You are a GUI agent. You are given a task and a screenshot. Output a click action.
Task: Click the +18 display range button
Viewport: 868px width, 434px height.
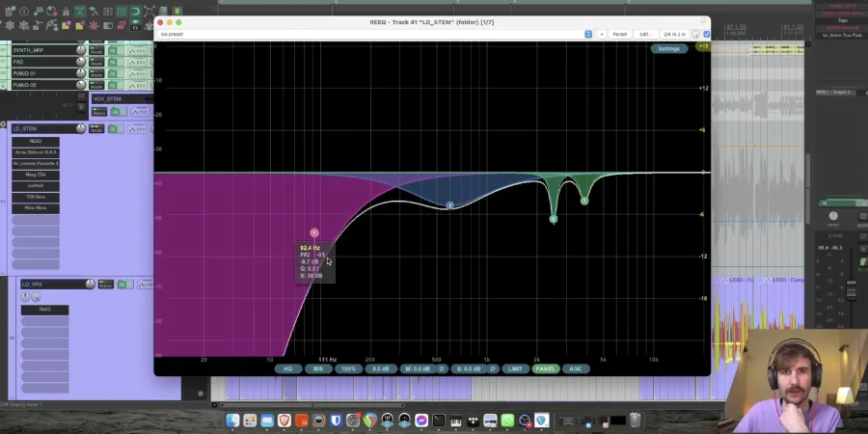click(704, 46)
